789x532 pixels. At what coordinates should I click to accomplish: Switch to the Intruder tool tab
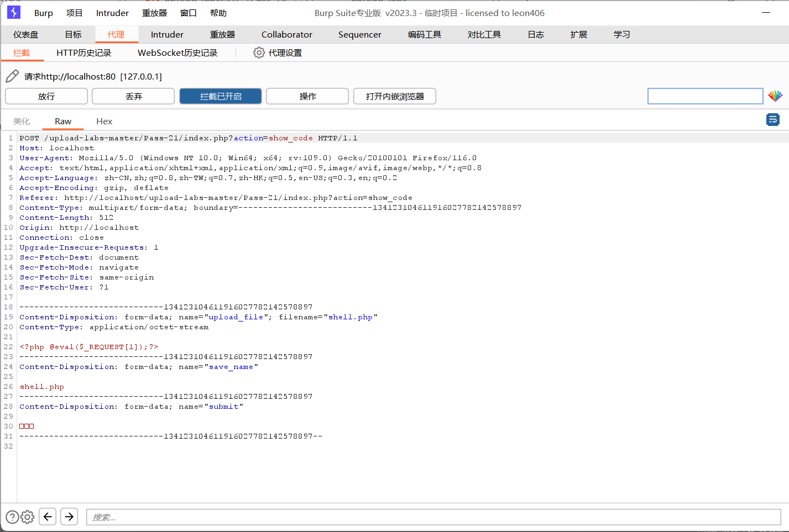pos(167,34)
